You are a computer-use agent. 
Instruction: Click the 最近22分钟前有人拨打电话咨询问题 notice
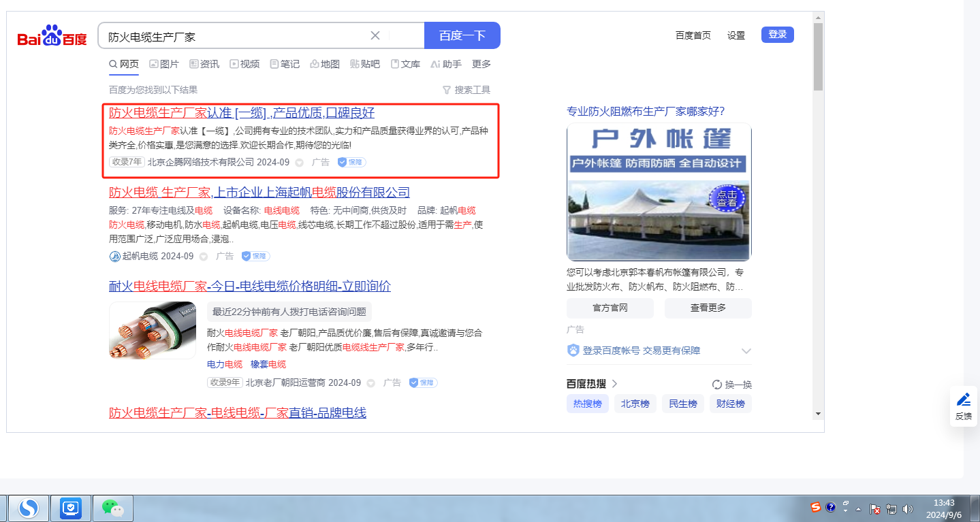coord(289,312)
